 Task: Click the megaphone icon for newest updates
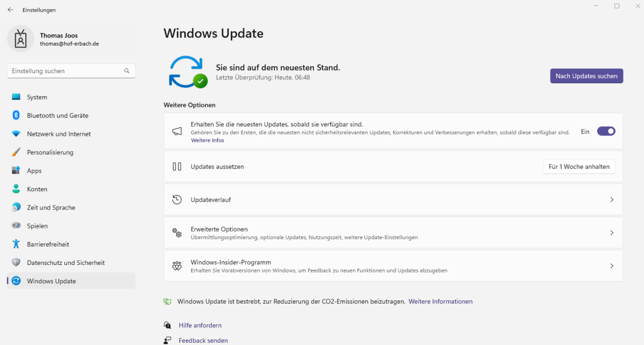tap(177, 132)
